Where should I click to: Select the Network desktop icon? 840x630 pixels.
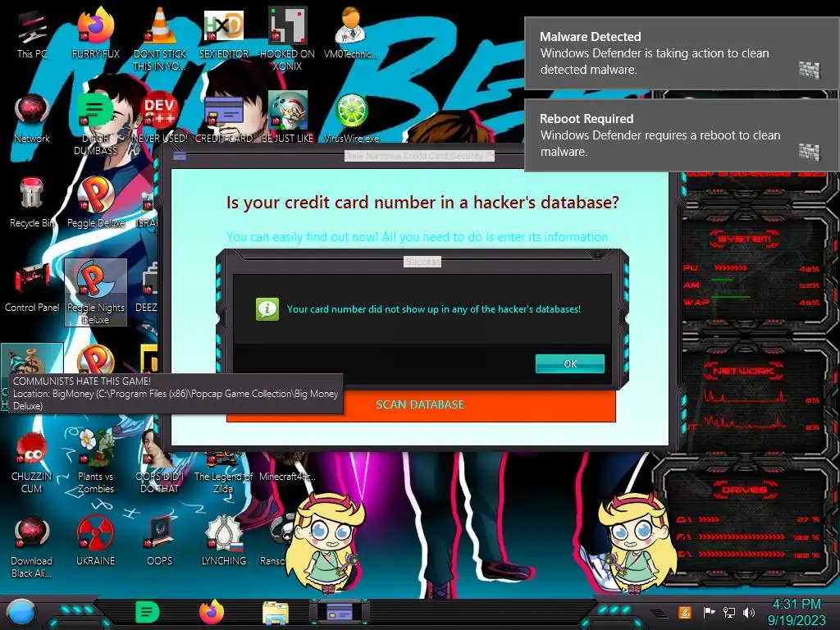(x=32, y=119)
